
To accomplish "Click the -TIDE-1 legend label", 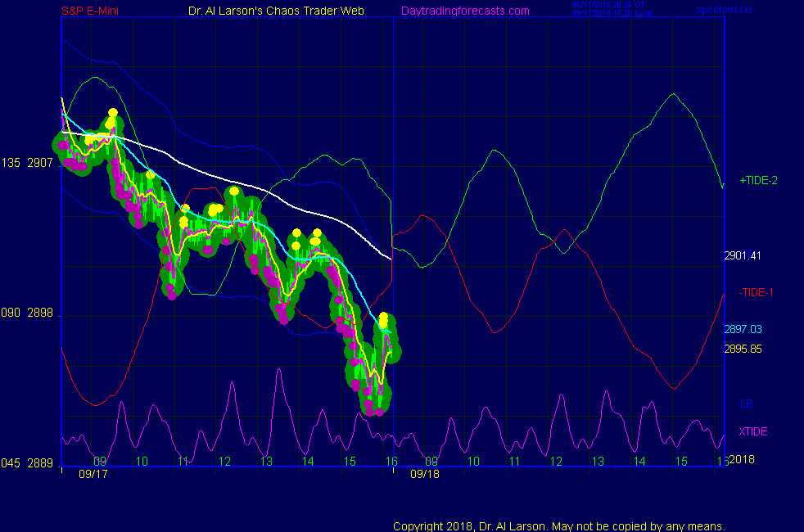I will click(x=757, y=293).
